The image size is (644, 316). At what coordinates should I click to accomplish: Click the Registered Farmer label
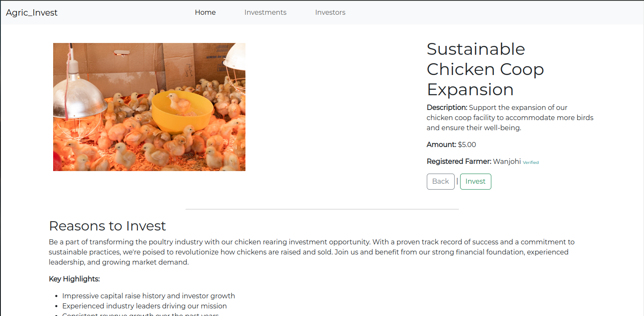(458, 161)
